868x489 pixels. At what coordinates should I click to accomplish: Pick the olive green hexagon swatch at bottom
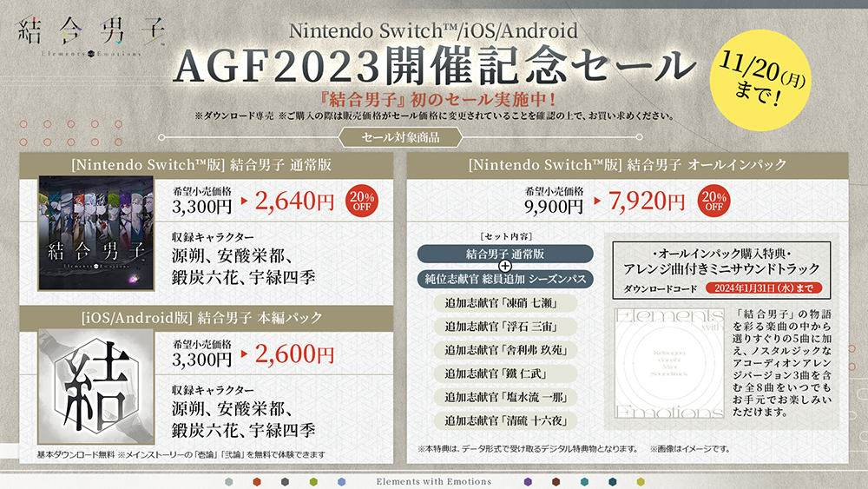click(313, 482)
